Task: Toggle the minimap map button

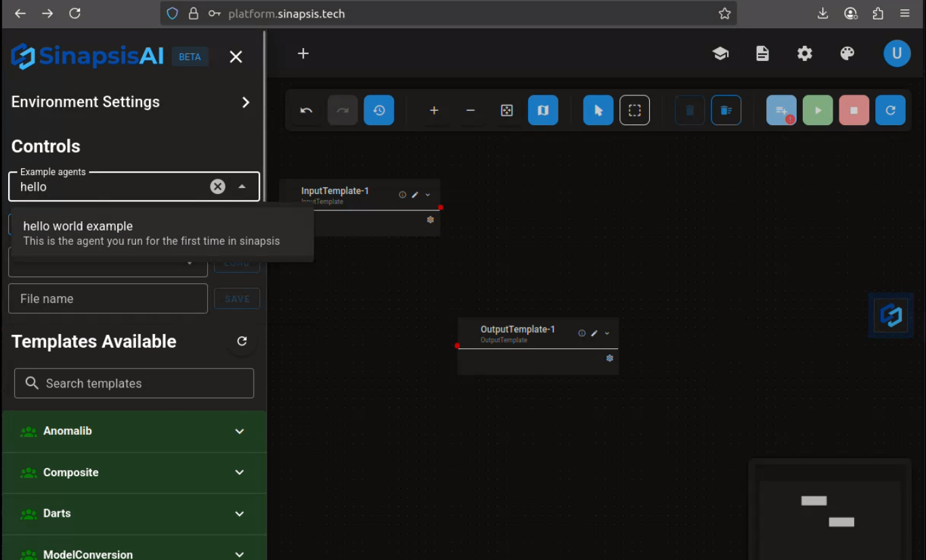Action: tap(543, 110)
